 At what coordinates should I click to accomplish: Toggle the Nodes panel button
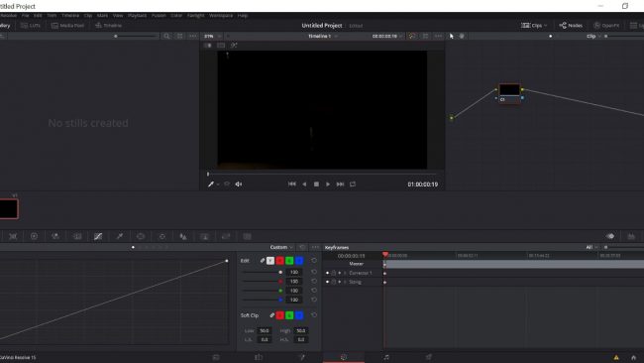[571, 26]
